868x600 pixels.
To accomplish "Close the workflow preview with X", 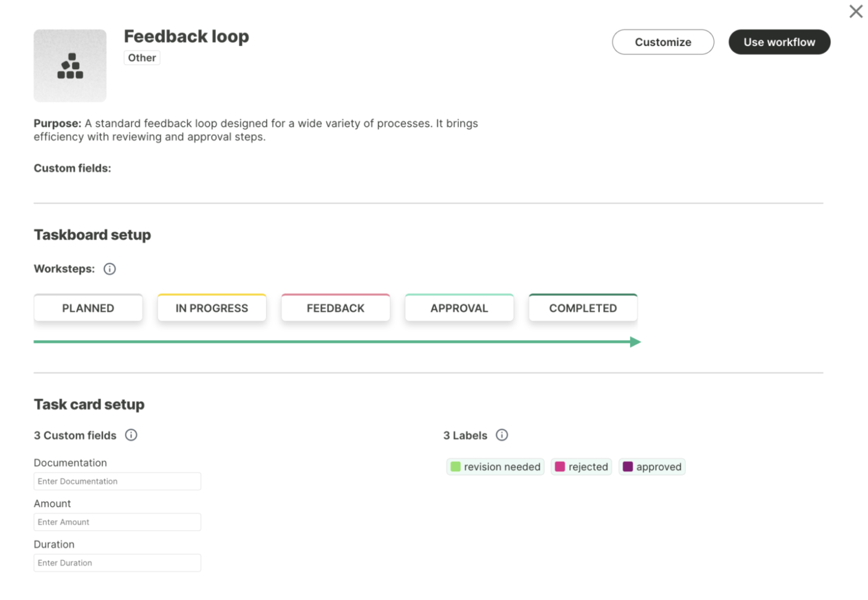I will (856, 11).
